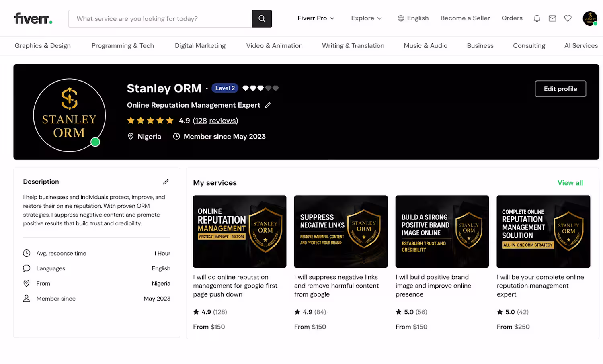Edit the Online Reputation Management Expert tagline
Viewport: 603px width, 364px height.
pyautogui.click(x=268, y=105)
